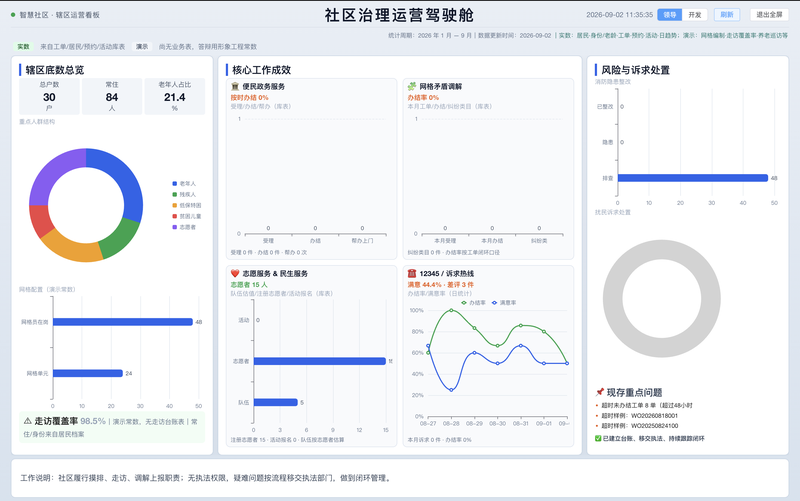Click the bank icon beside 便民政务服务
Image resolution: width=800 pixels, height=501 pixels.
click(235, 86)
